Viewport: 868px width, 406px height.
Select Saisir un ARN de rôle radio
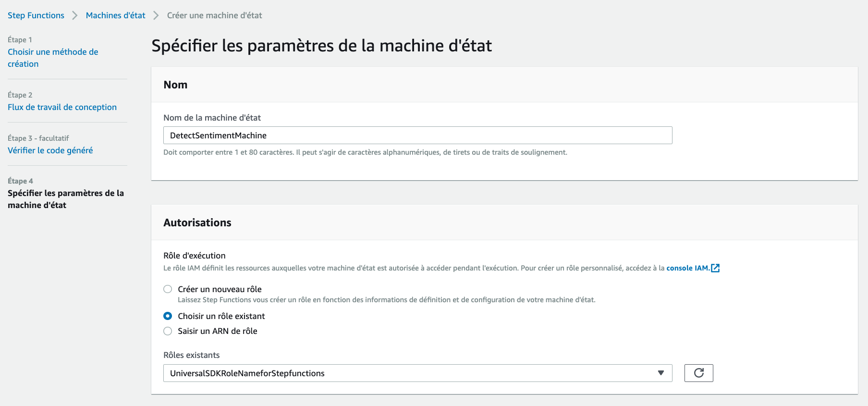(x=168, y=331)
